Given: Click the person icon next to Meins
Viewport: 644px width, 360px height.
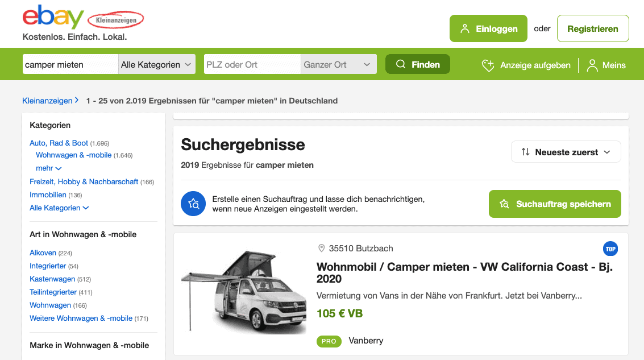Looking at the screenshot, I should coord(592,65).
